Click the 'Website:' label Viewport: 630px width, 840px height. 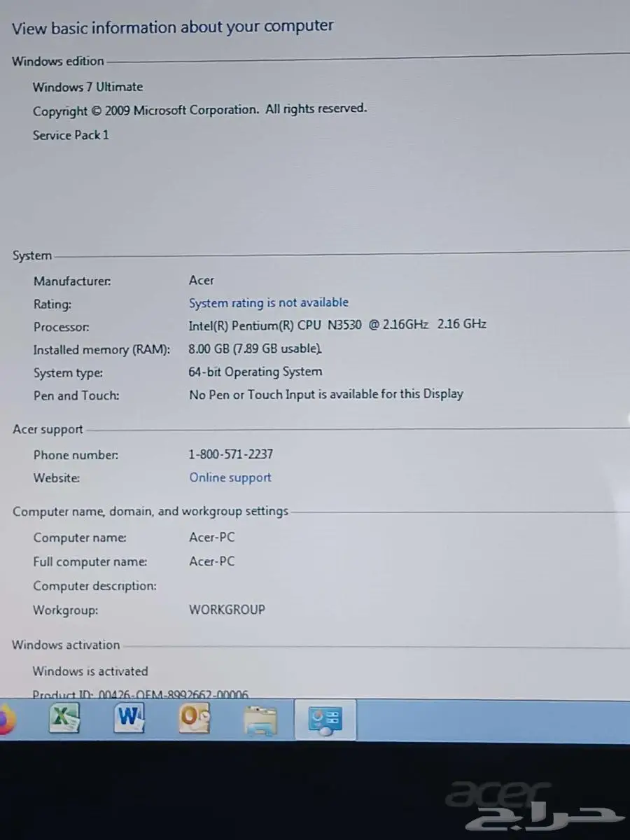[57, 478]
